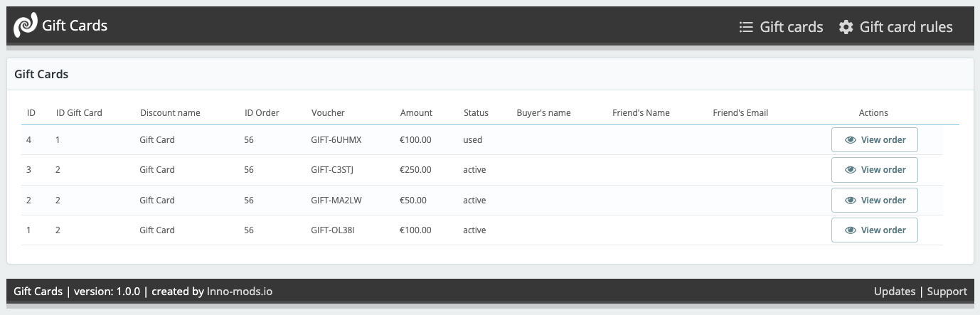This screenshot has width=980, height=315.
Task: Click eye icon for voucher GIFT-6UHMX
Action: (x=850, y=140)
